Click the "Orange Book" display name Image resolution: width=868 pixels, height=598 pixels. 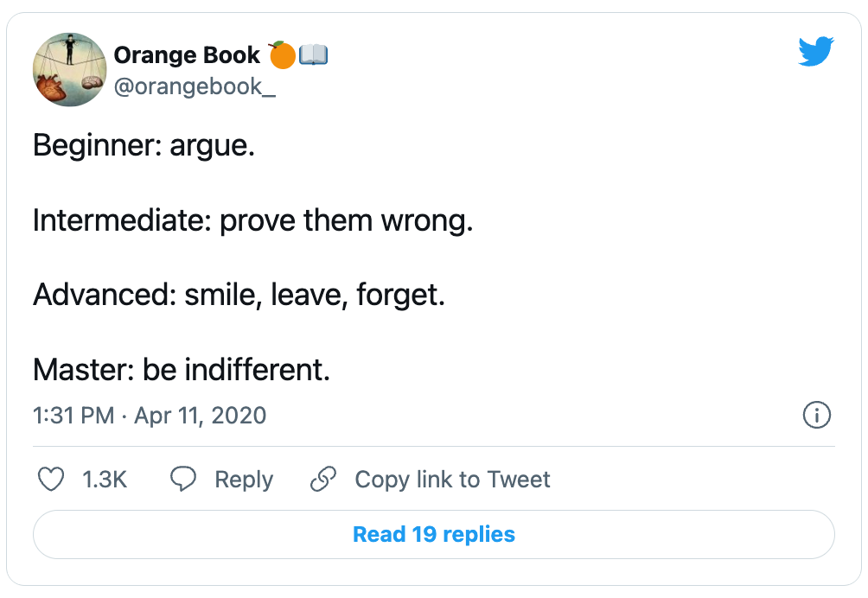click(x=187, y=55)
